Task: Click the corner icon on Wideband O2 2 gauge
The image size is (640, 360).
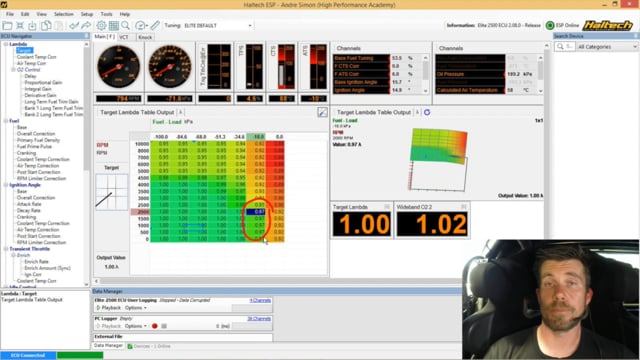Action: click(x=464, y=207)
